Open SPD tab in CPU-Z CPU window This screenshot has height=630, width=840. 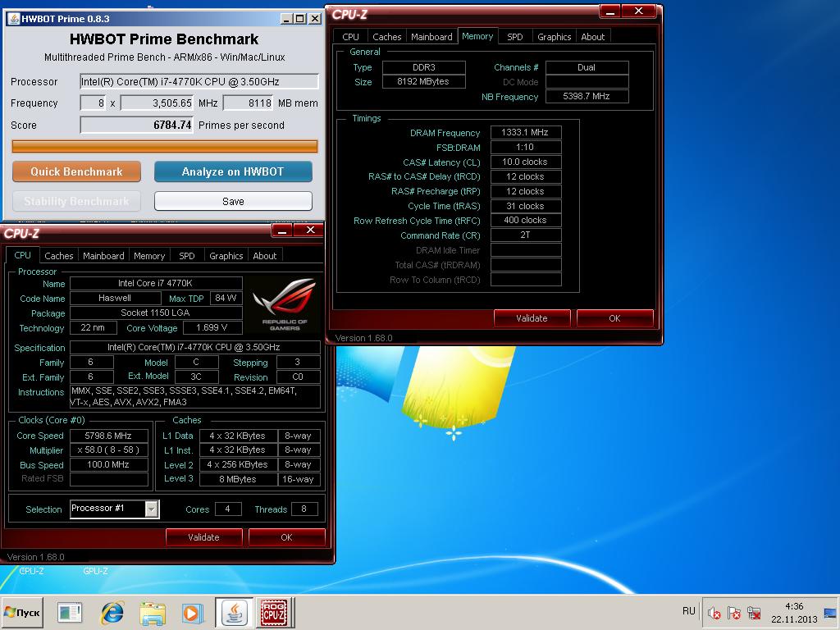(186, 256)
